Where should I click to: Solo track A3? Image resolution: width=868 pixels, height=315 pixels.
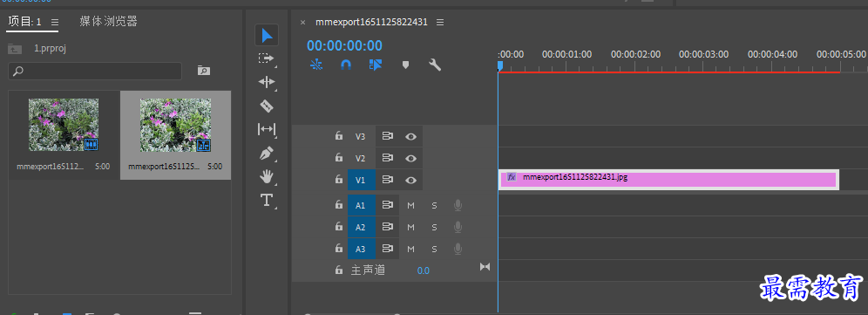435,249
